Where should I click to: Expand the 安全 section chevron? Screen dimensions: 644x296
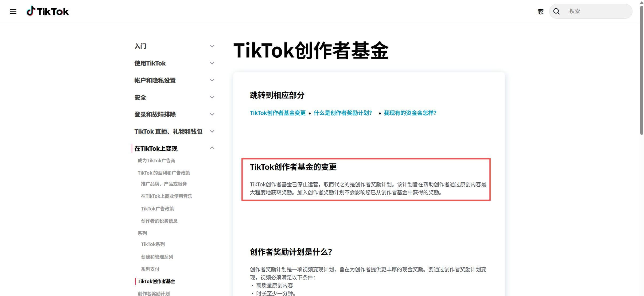[x=212, y=97]
